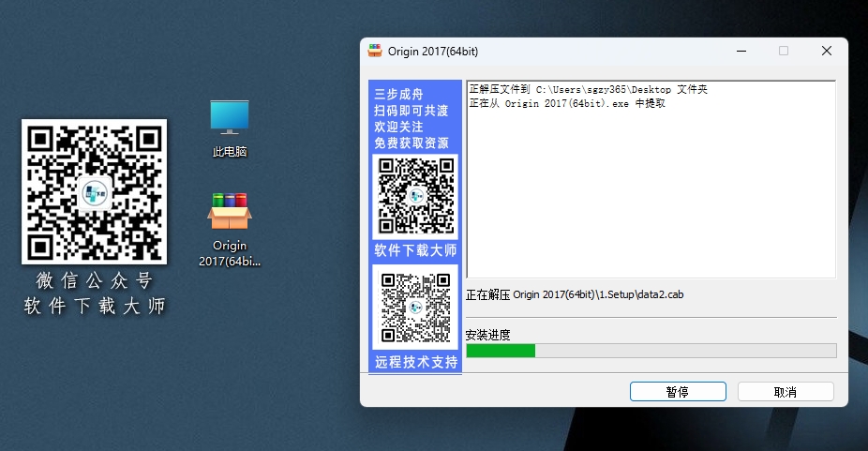Viewport: 868px width, 451px height.
Task: Minimize the Origin 2017(64bit) extractor window
Action: tap(741, 52)
